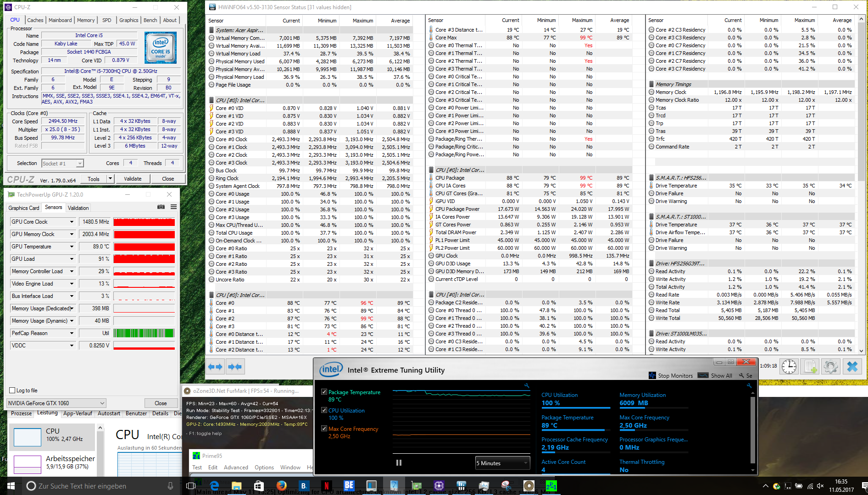The width and height of the screenshot is (868, 495).
Task: Open the GPU Temperature sensor dropdown
Action: (x=72, y=247)
